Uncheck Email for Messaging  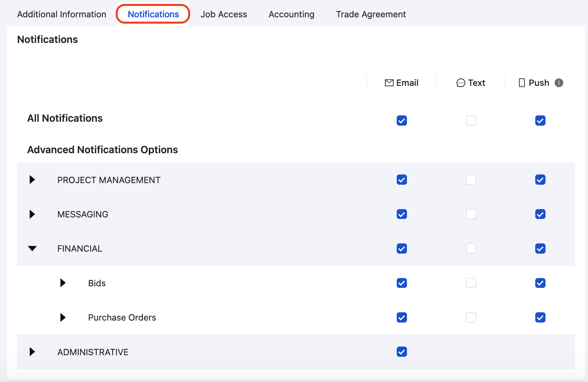click(402, 214)
